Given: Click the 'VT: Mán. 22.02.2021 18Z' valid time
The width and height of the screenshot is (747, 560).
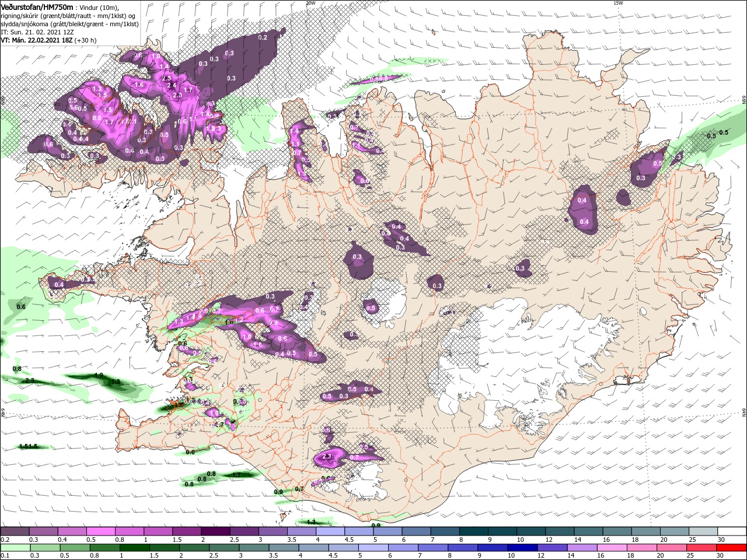Looking at the screenshot, I should (36, 40).
